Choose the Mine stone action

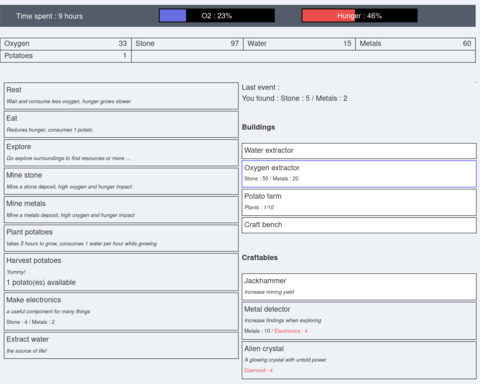(x=121, y=181)
